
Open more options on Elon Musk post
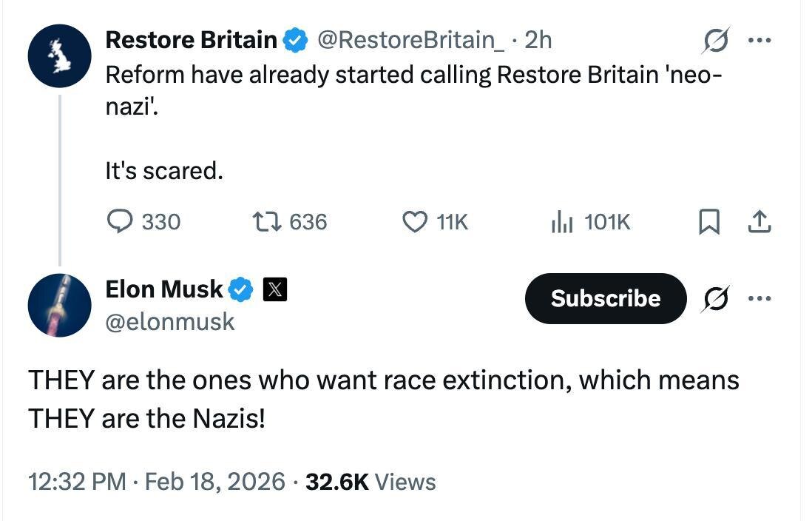pyautogui.click(x=759, y=299)
